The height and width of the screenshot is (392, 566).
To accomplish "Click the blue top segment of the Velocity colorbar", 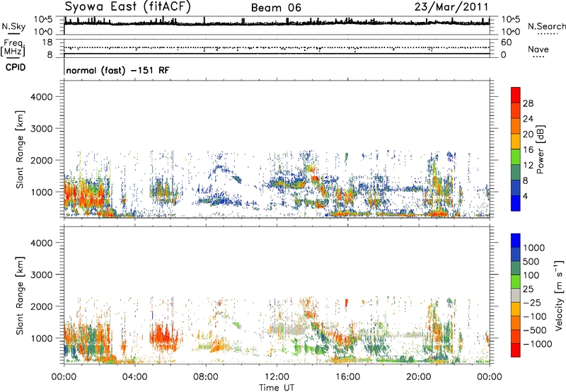I will [516, 241].
